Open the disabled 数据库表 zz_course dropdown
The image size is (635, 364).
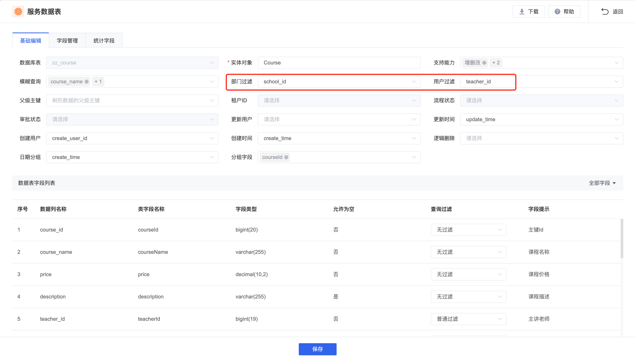132,63
